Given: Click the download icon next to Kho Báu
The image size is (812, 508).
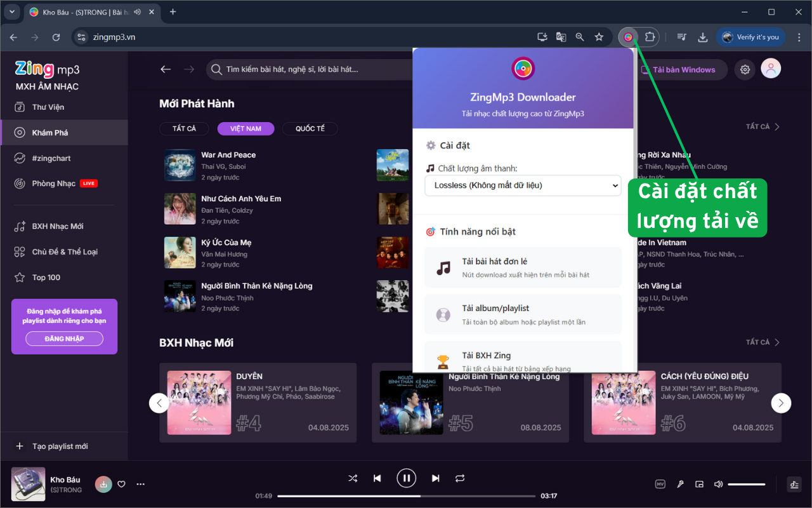Looking at the screenshot, I should (x=104, y=484).
